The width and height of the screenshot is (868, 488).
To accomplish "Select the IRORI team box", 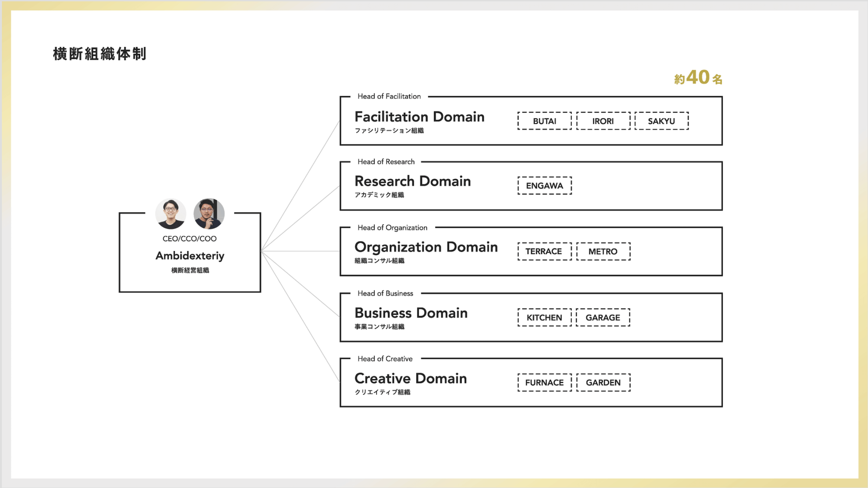I will click(x=603, y=121).
